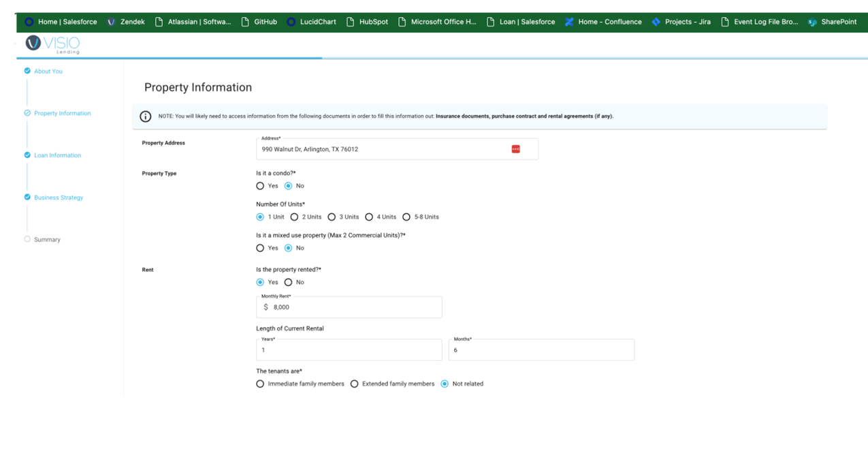The height and width of the screenshot is (453, 868).
Task: Open the LucidChart bookmark icon
Action: point(291,22)
